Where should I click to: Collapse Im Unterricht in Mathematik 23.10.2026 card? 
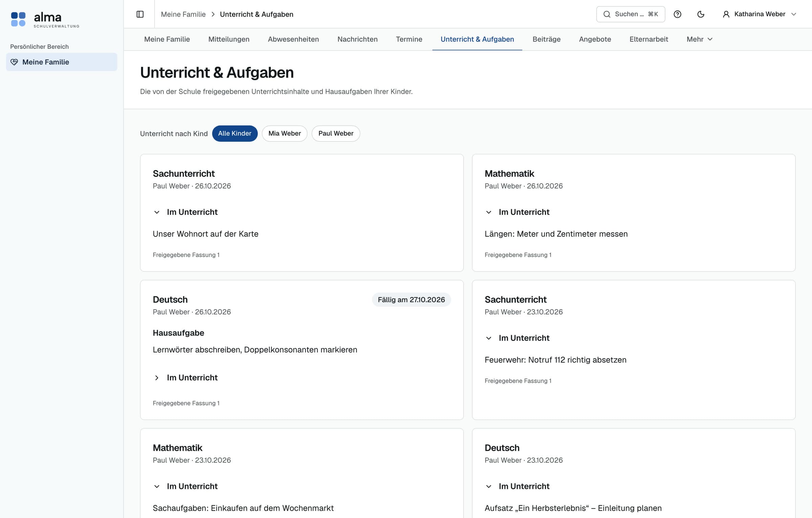click(185, 486)
